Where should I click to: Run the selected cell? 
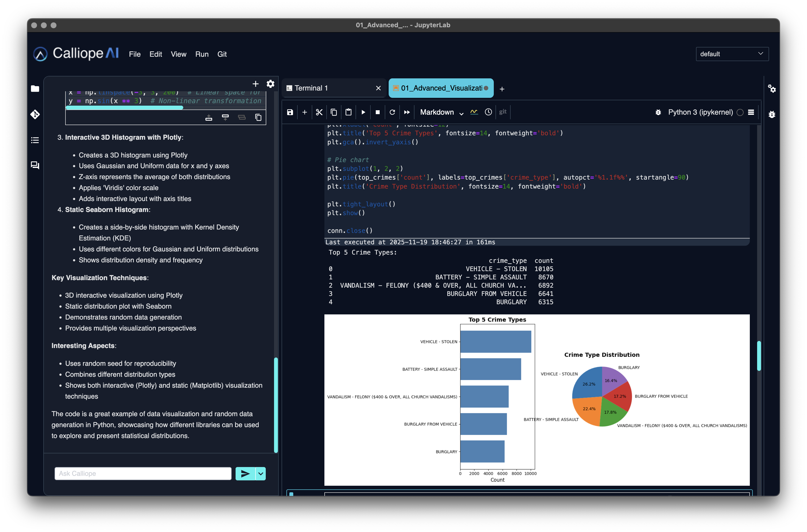click(363, 112)
